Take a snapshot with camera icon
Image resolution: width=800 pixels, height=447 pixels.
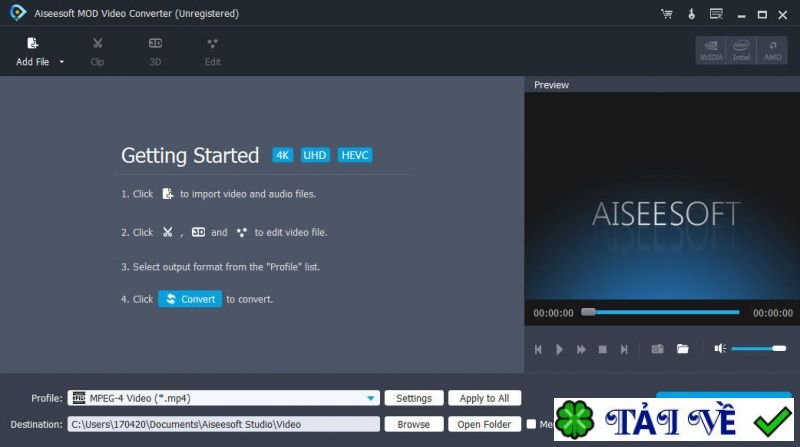(657, 349)
